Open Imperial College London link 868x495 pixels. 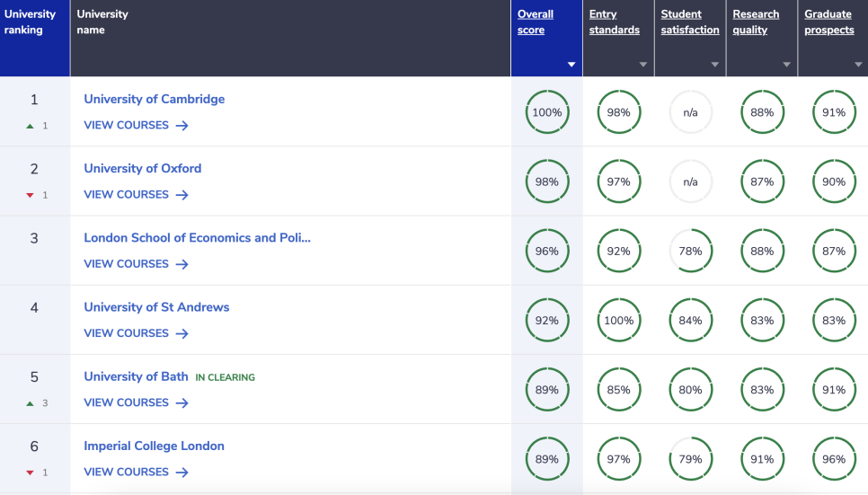coord(154,446)
